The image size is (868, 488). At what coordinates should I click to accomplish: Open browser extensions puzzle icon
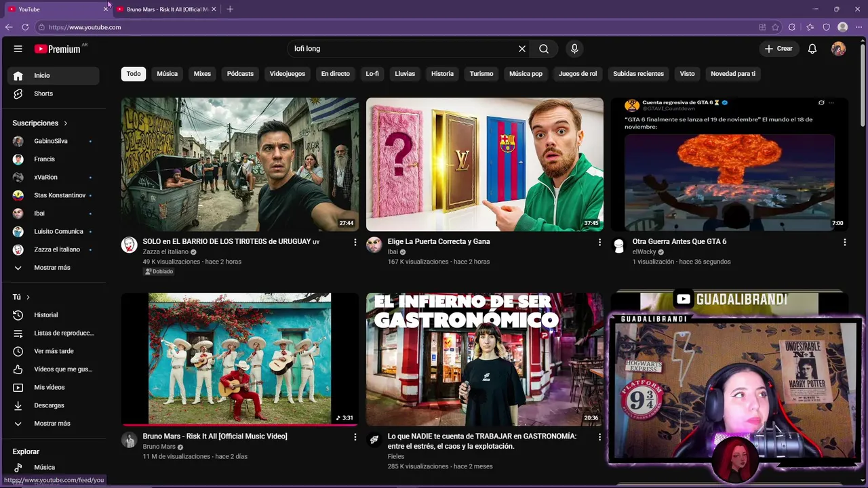point(792,27)
